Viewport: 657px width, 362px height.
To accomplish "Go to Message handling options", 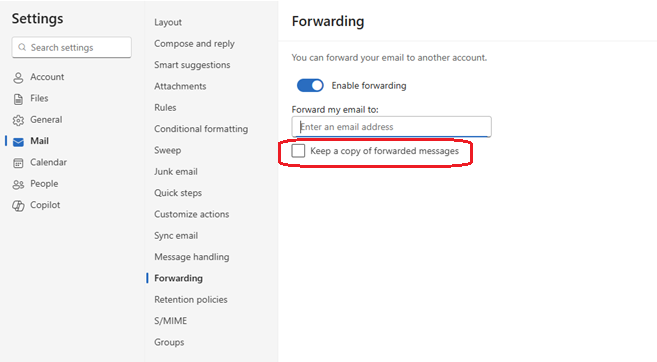I will coord(191,257).
